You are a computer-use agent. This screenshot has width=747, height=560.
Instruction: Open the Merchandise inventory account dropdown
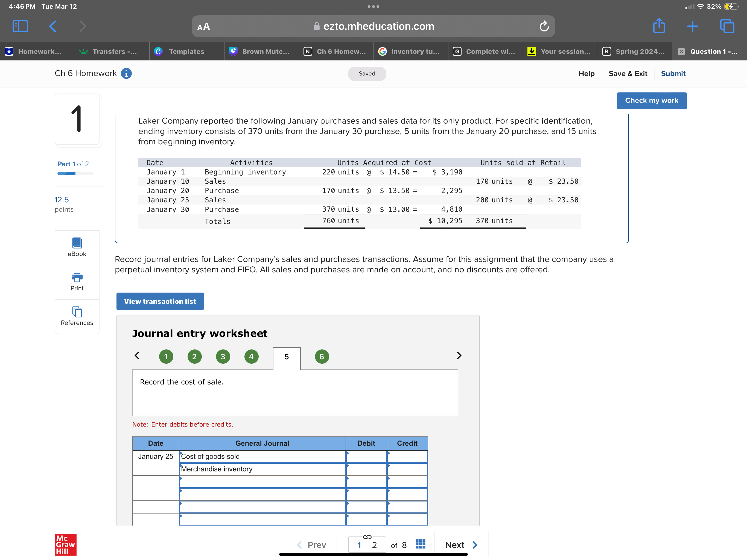[x=262, y=469]
